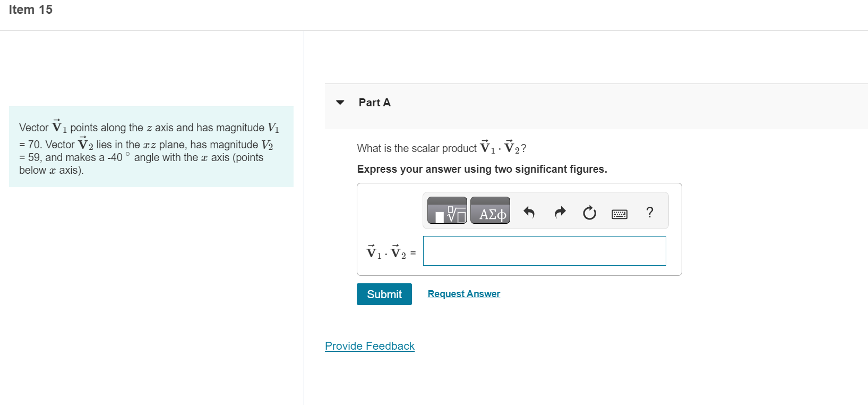
Task: Submit your answer
Action: tap(384, 294)
